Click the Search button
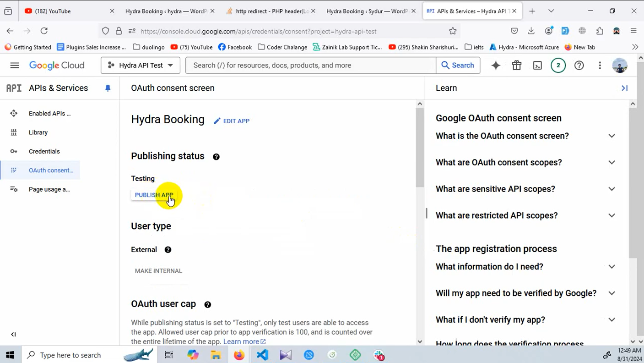 (458, 65)
